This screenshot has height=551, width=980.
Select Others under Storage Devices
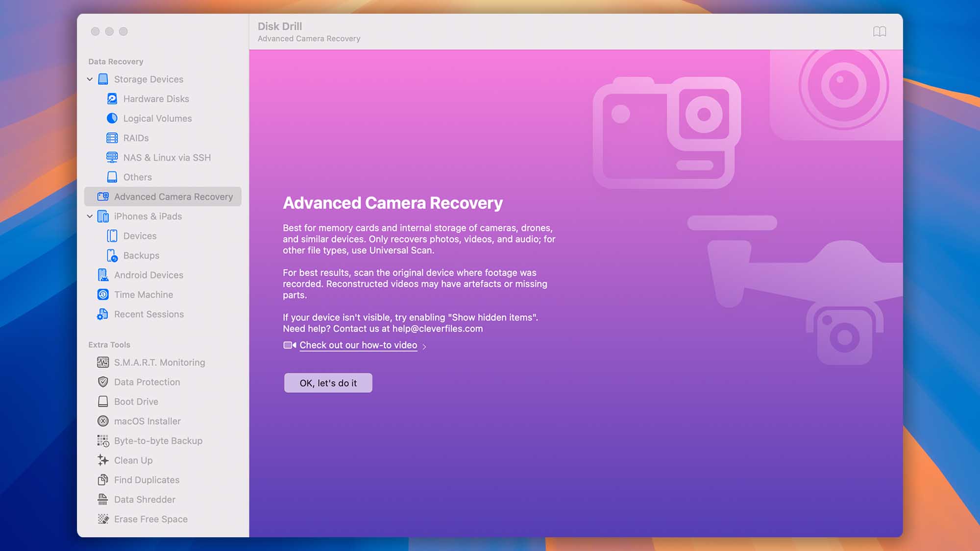(x=163, y=177)
